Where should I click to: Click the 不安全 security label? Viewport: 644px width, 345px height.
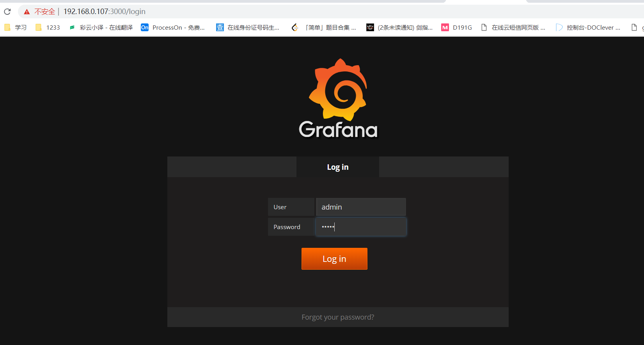(x=45, y=12)
